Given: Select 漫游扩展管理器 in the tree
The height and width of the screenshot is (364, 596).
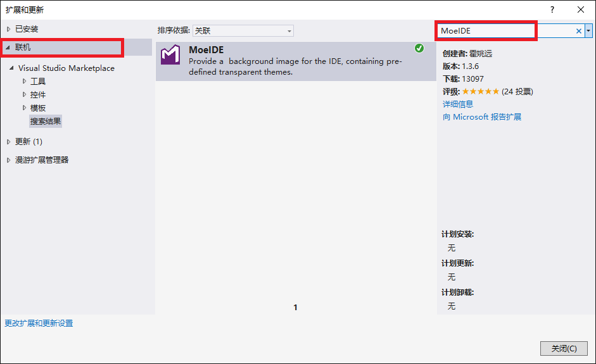Looking at the screenshot, I should pos(42,160).
